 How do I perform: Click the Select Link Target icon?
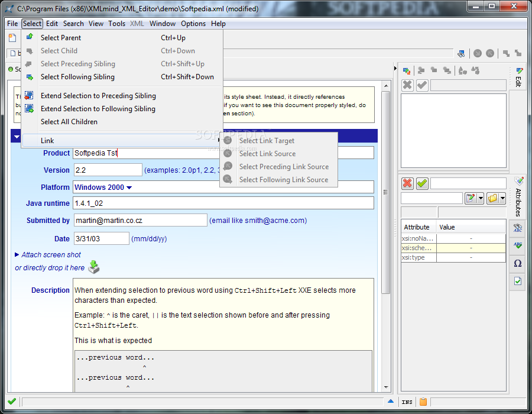[x=228, y=140]
